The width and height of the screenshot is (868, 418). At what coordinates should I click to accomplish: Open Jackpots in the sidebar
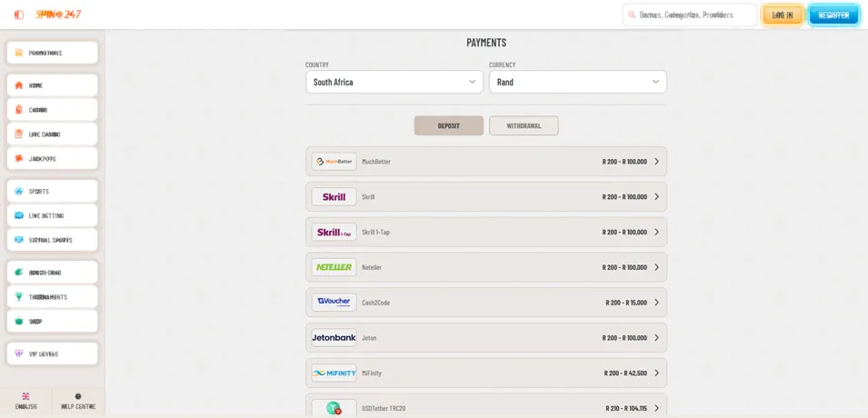point(52,159)
